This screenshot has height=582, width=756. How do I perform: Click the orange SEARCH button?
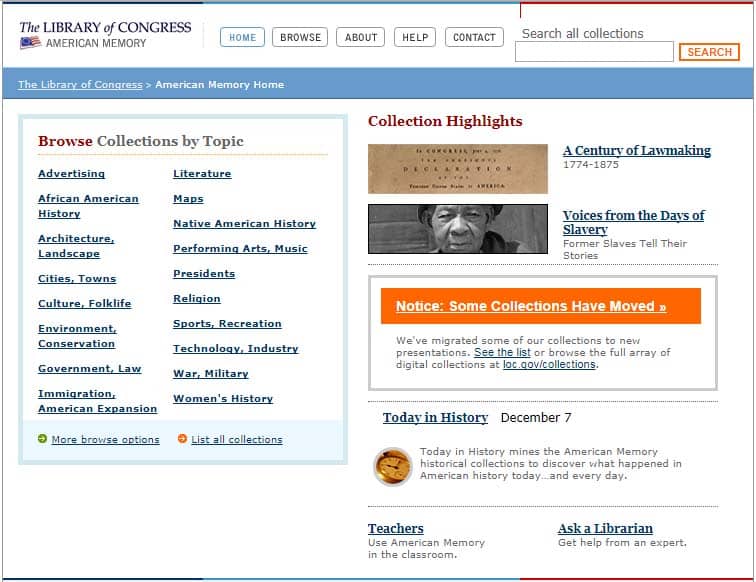709,52
